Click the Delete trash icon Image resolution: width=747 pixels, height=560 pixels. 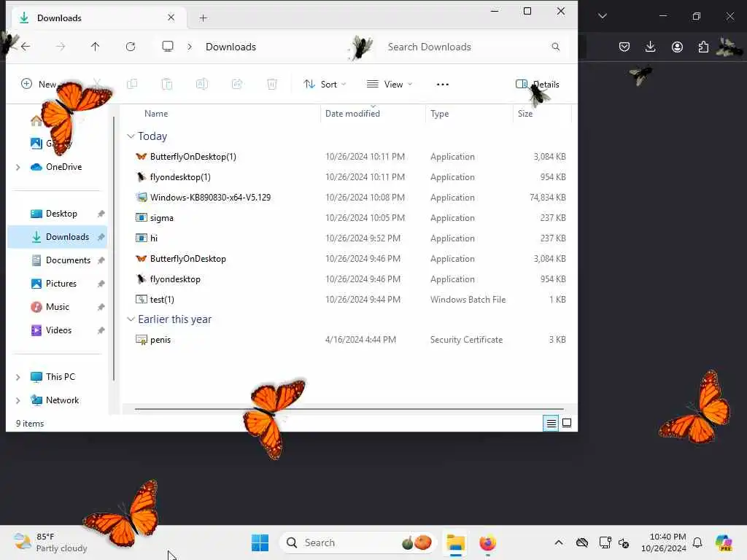click(272, 85)
